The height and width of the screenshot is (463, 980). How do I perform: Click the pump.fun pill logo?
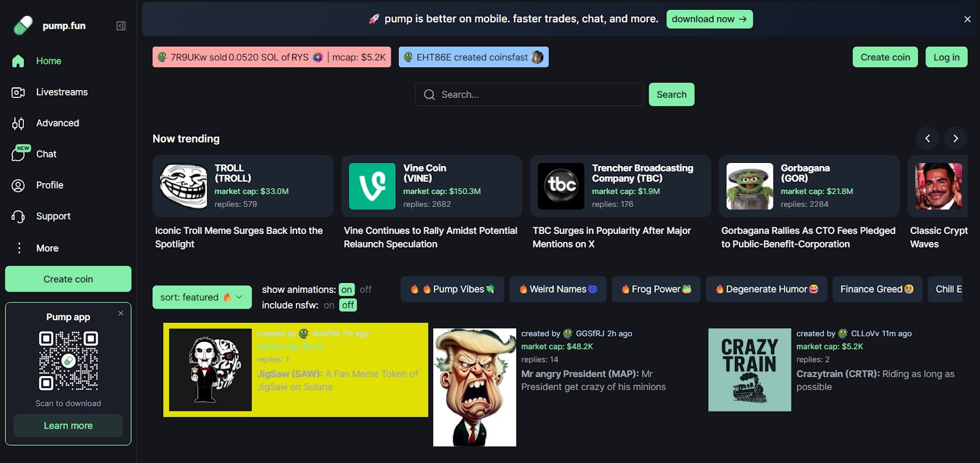[x=23, y=26]
